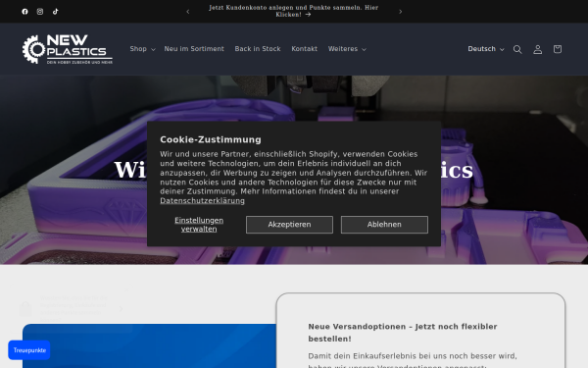
Task: Decline cookies with Ablehnen
Action: pos(384,225)
